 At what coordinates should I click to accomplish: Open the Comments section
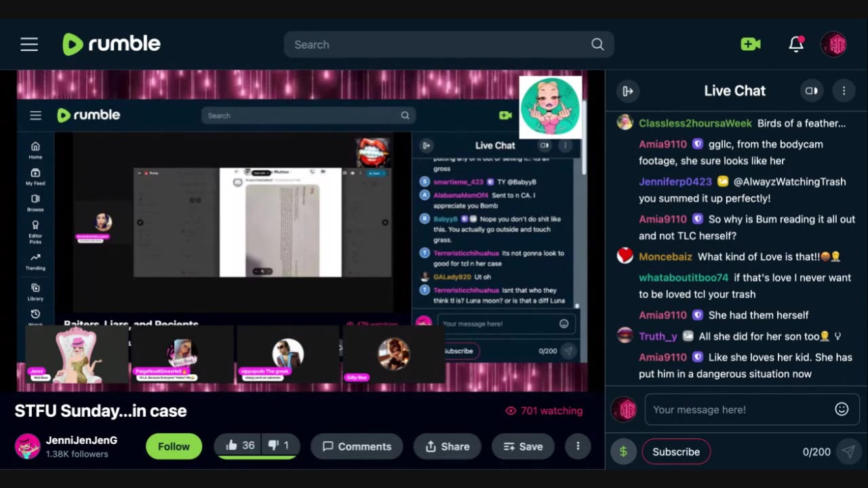(357, 447)
